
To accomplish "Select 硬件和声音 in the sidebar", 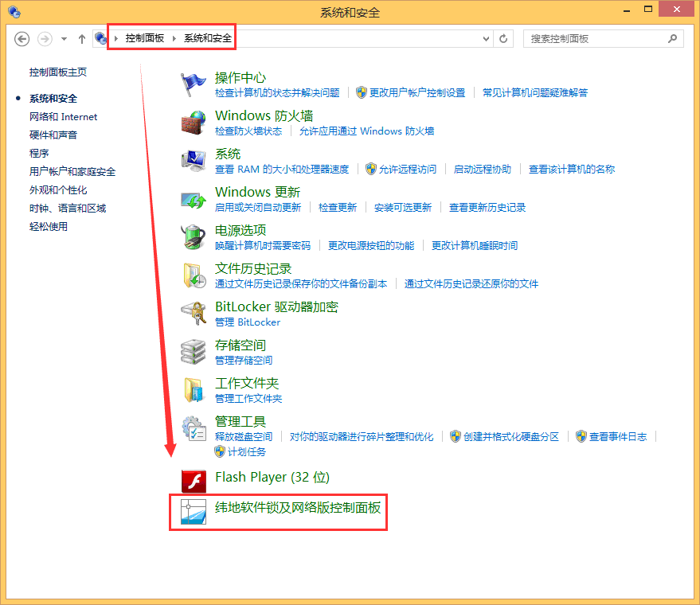I will pyautogui.click(x=53, y=135).
